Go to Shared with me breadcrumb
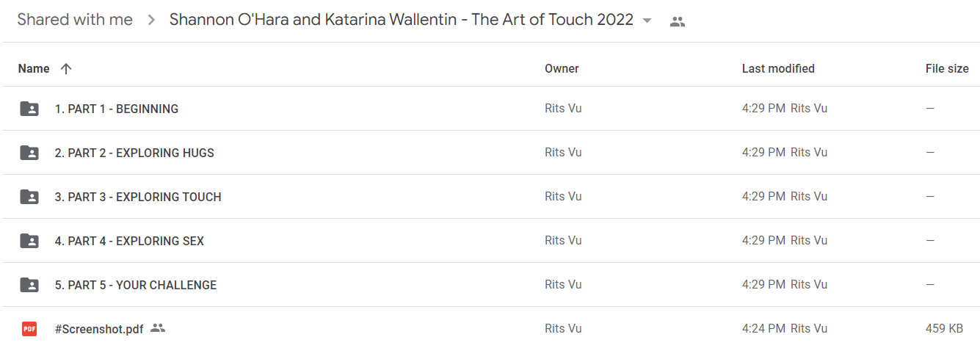 [75, 20]
